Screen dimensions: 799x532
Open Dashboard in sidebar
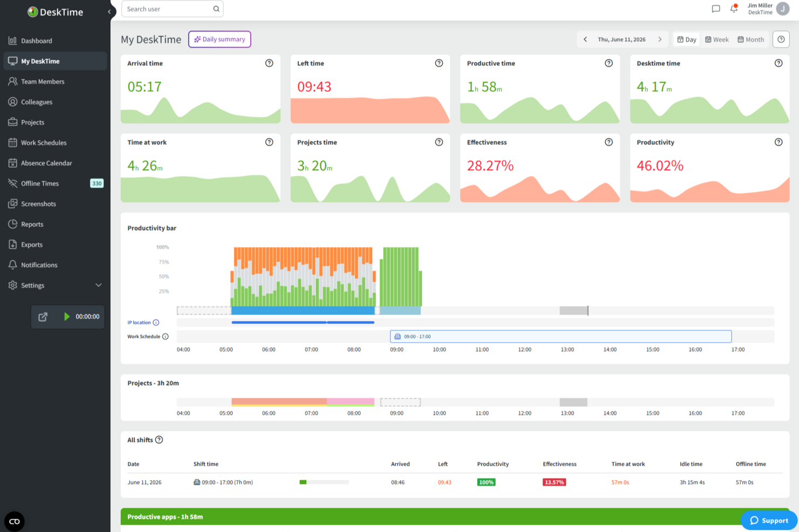[55, 41]
